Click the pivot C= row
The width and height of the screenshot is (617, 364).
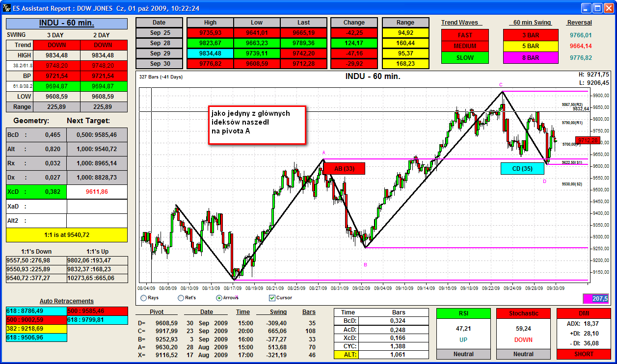[x=227, y=331]
